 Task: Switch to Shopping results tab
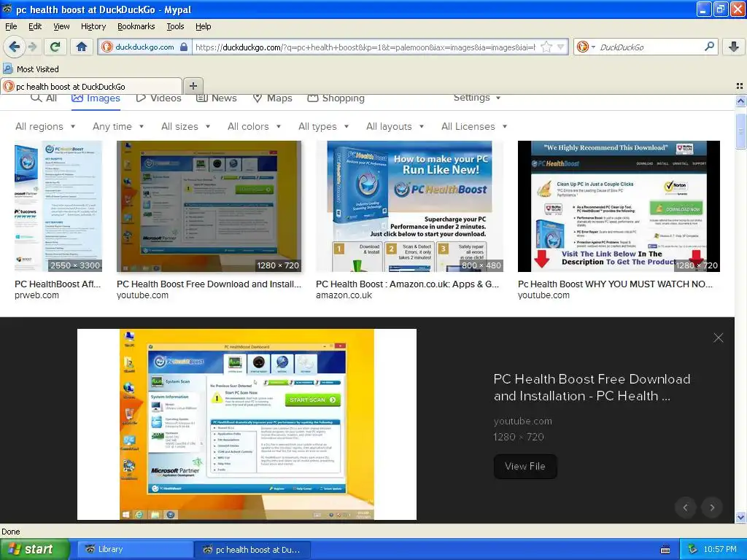[336, 98]
